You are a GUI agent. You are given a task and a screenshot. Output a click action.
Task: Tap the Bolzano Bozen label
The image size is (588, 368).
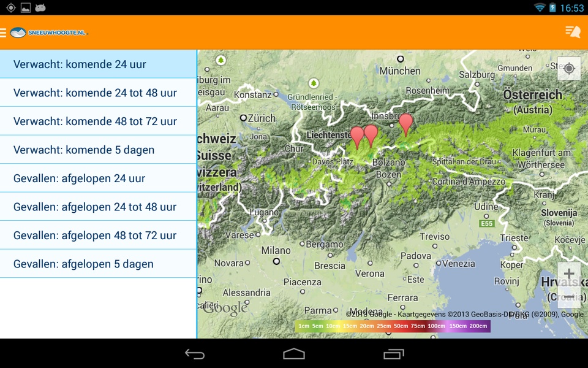tap(389, 168)
